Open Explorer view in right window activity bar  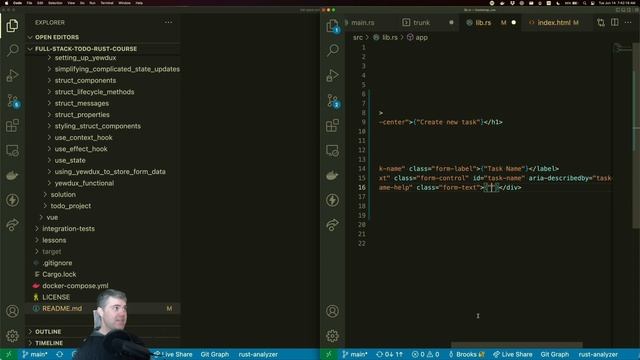[x=333, y=26]
